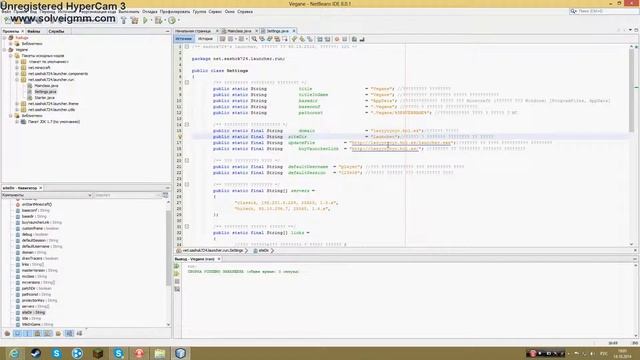Click the navigator filter text field
Screen dimensions: 640x360
pos(126,196)
